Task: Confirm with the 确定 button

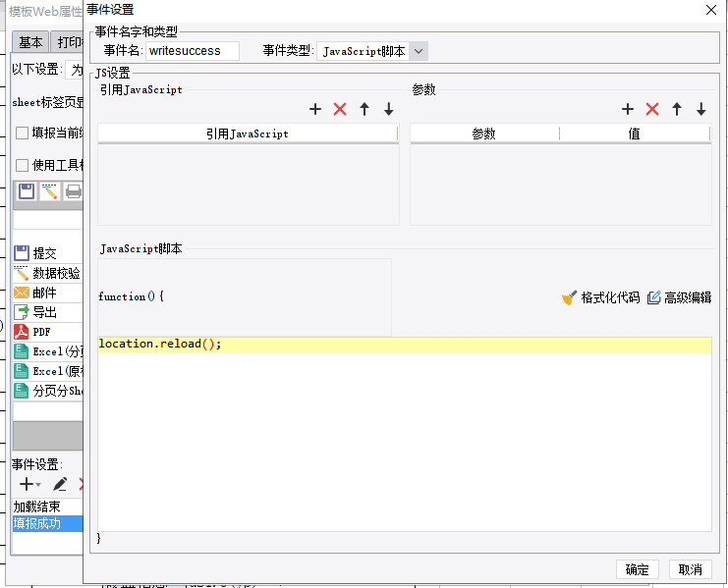Action: (x=637, y=569)
